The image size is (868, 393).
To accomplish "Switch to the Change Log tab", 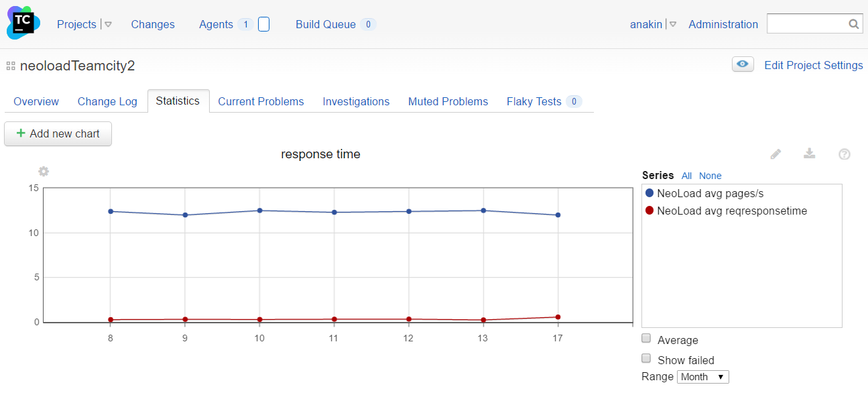I will pos(107,101).
